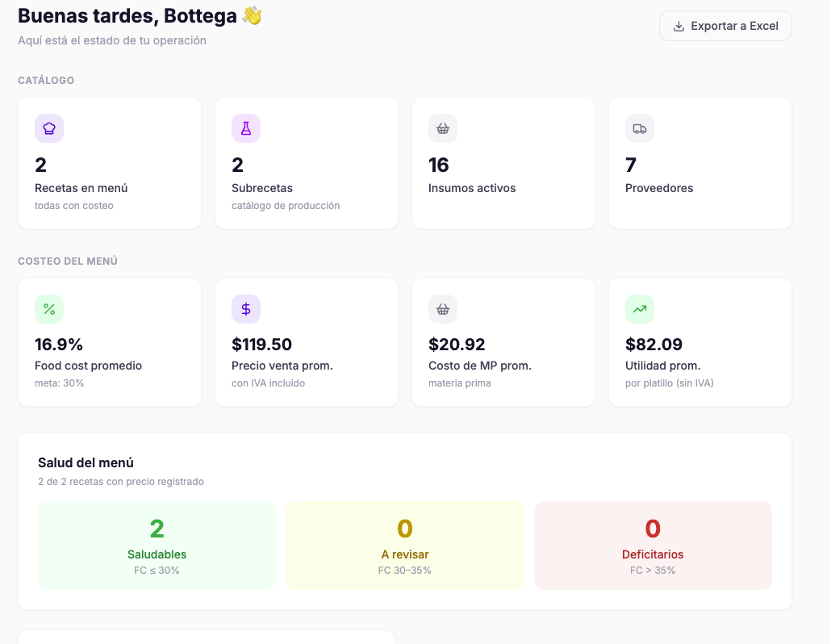Click the number 7 in Proveedores card
831x644 pixels.
click(631, 165)
